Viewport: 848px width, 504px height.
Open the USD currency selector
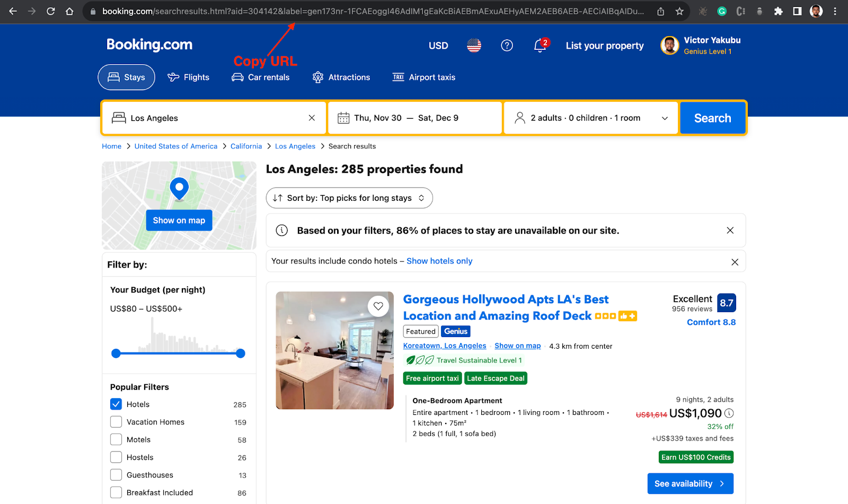click(438, 46)
